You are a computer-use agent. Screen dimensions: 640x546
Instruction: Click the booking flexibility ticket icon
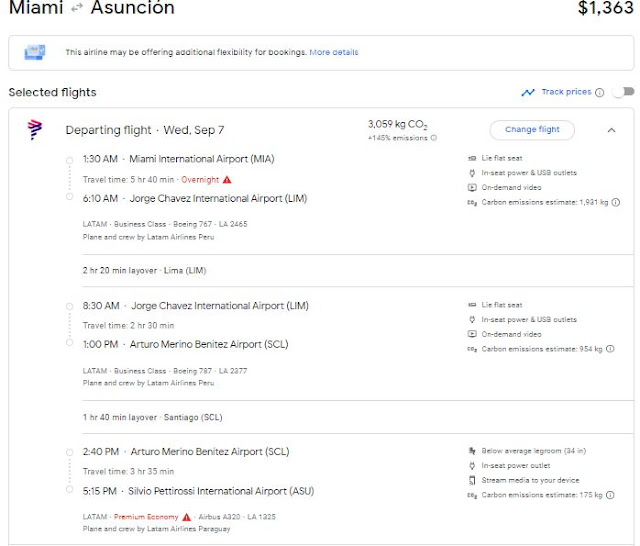tap(35, 52)
